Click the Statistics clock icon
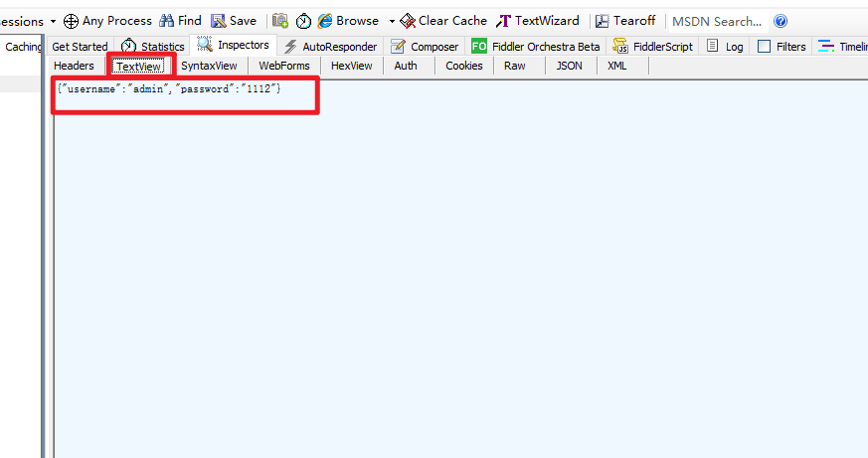Screen dimensions: 868x458 (x=128, y=46)
